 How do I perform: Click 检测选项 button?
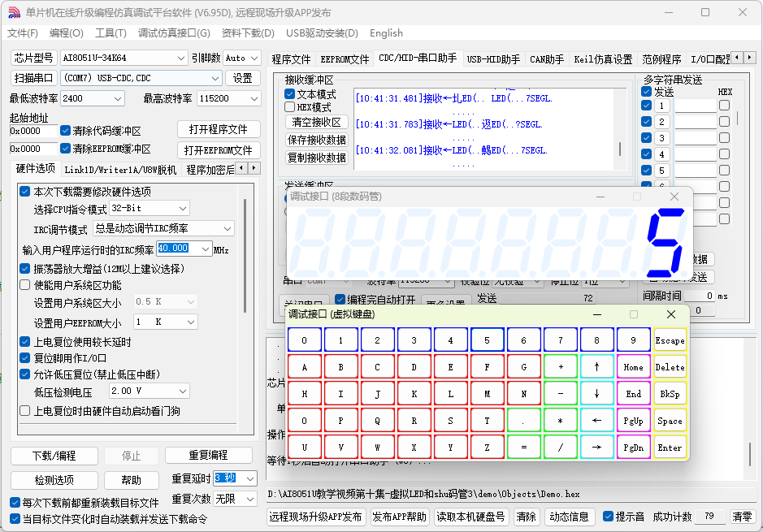pyautogui.click(x=54, y=481)
